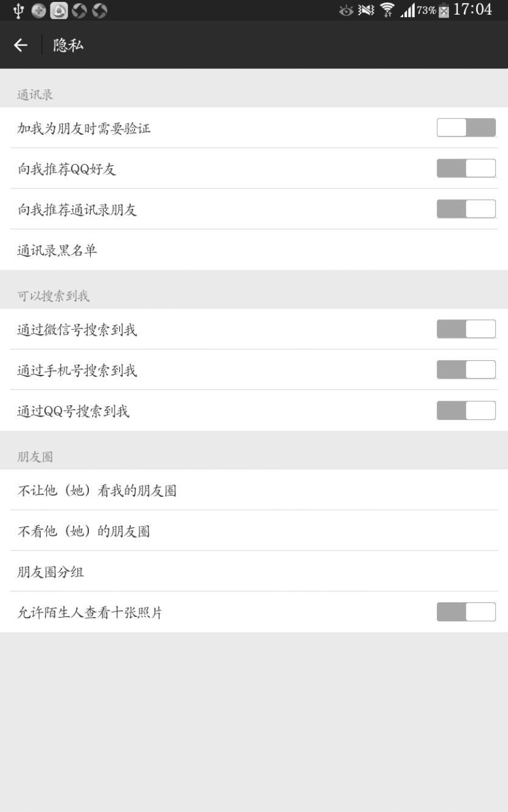Viewport: 508px width, 812px height.
Task: Toggle 向我推荐QQ好友 switch
Action: (466, 168)
